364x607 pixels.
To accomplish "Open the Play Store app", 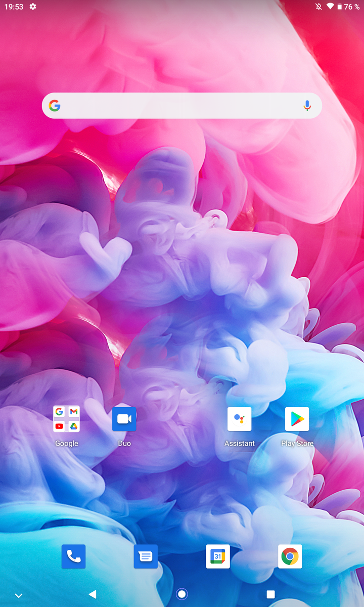I will (297, 419).
